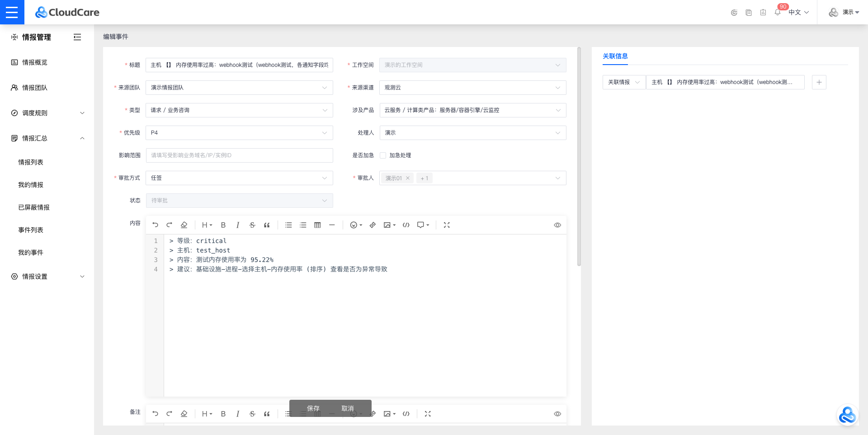Click the 取消 button
Image resolution: width=868 pixels, height=435 pixels.
pyautogui.click(x=348, y=408)
